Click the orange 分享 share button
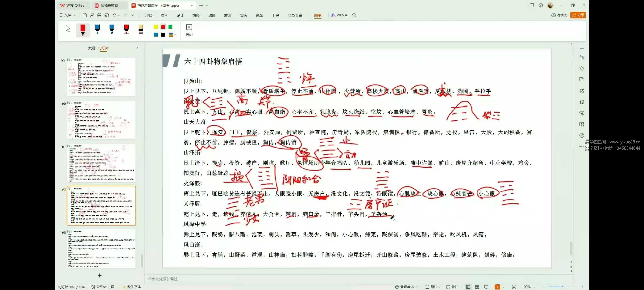The width and height of the screenshot is (644, 290). click(578, 15)
